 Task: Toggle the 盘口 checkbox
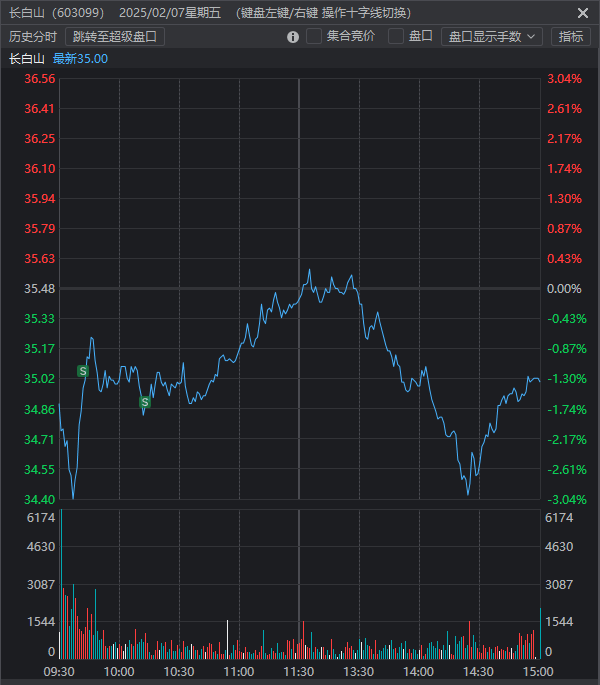396,37
